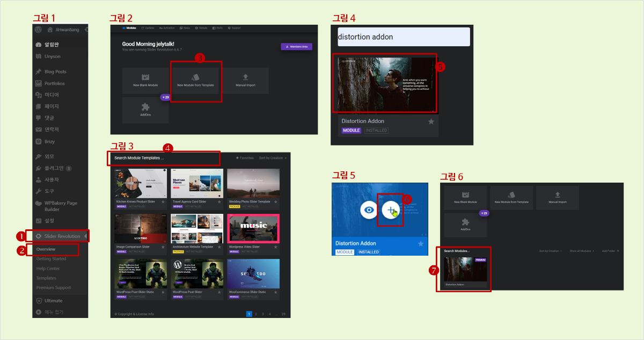
Task: Select the Templates submenu item
Action: [46, 278]
